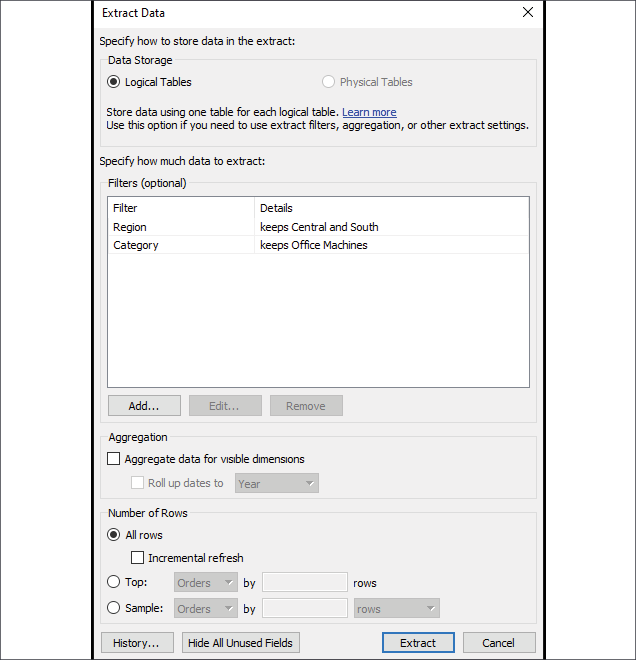Click the Top rows count input field
The width and height of the screenshot is (636, 660).
pos(305,583)
